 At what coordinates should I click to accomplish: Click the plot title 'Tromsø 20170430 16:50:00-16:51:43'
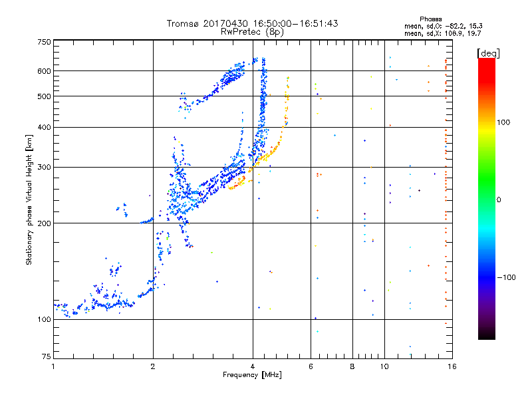coord(252,23)
